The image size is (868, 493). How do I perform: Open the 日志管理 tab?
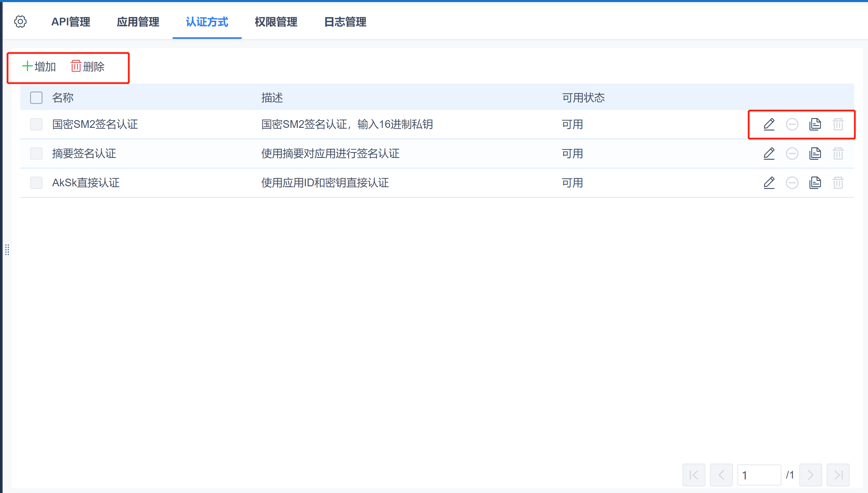(x=345, y=22)
